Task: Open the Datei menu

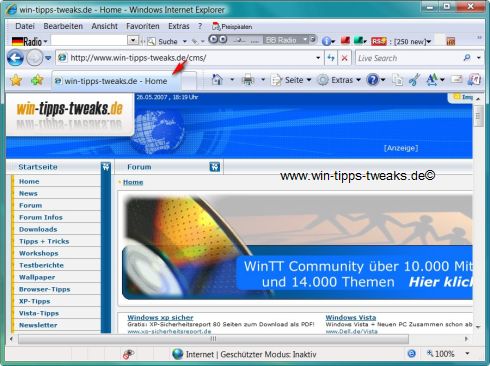Action: coord(25,26)
